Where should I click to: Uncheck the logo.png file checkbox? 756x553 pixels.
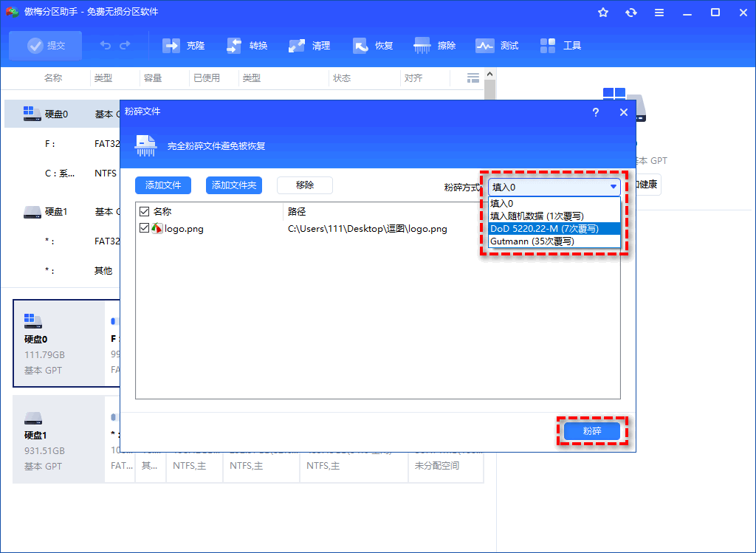tap(145, 229)
